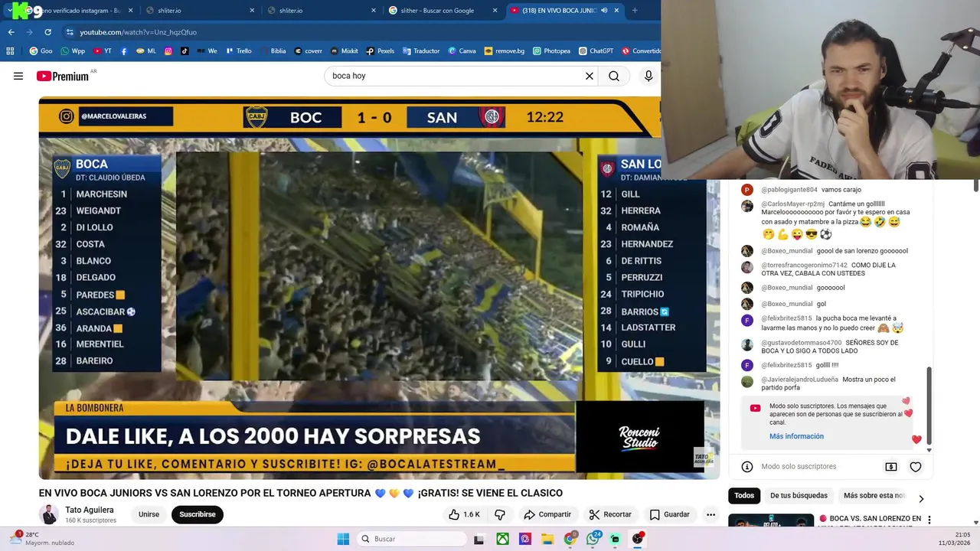Click the browser forward arrow
980x551 pixels.
pyautogui.click(x=29, y=32)
